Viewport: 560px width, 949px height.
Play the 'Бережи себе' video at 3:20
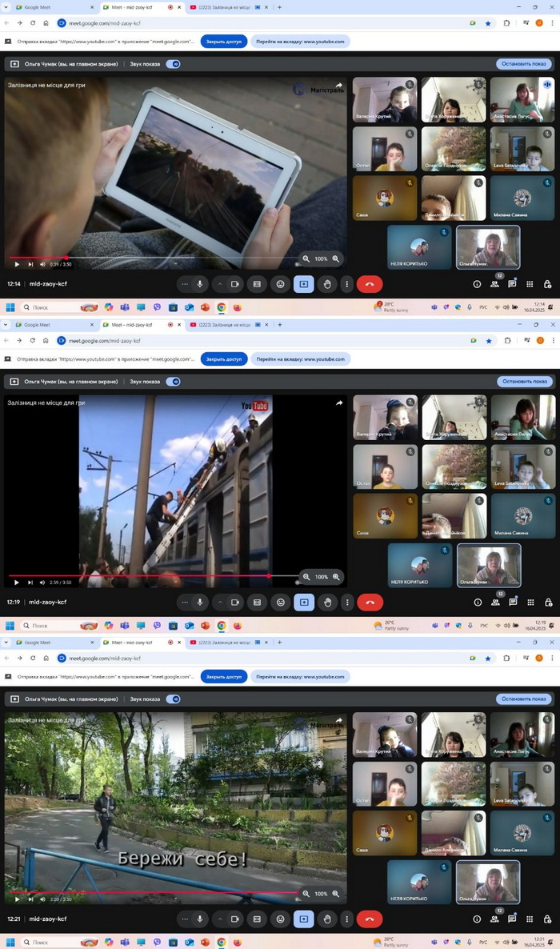click(16, 899)
